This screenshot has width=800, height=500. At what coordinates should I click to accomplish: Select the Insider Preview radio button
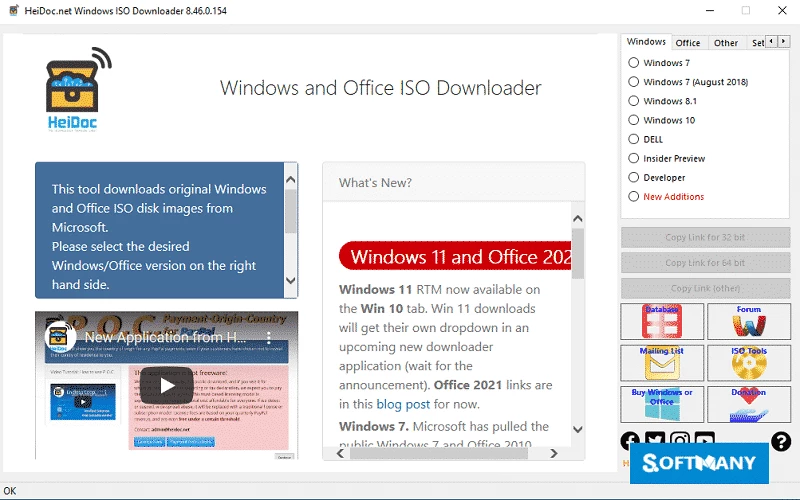click(634, 158)
